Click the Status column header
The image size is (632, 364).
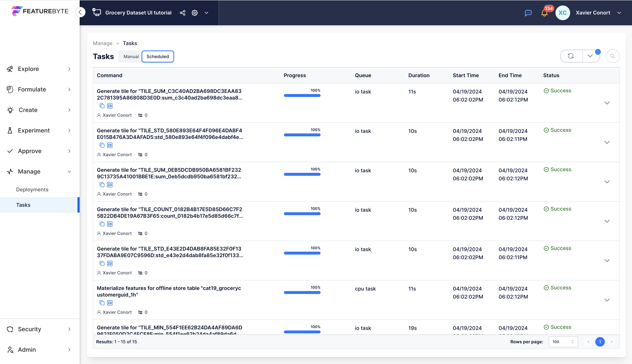point(551,75)
